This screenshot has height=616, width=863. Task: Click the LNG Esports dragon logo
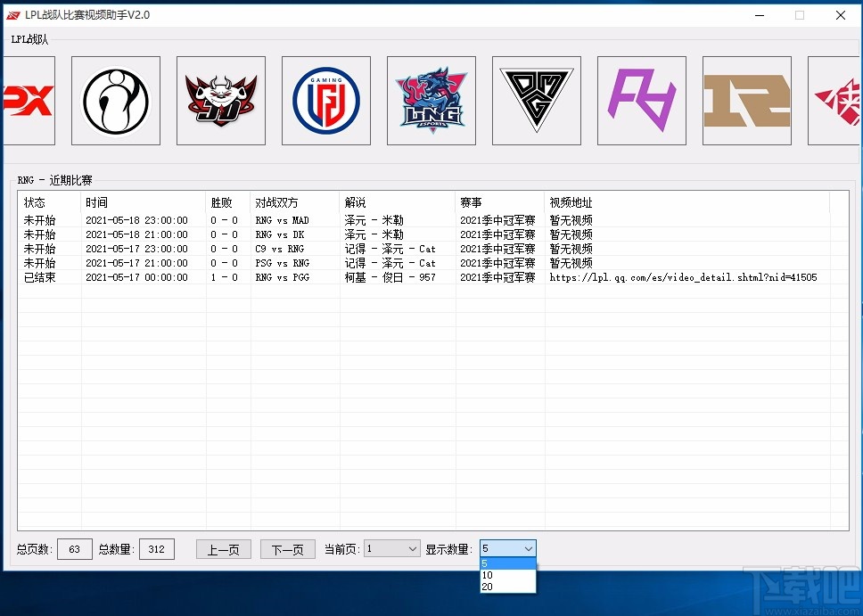click(x=431, y=100)
